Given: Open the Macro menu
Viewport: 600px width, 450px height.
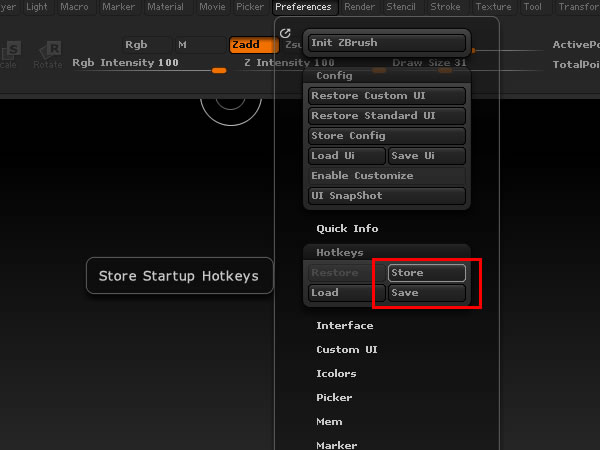Looking at the screenshot, I should 74,7.
